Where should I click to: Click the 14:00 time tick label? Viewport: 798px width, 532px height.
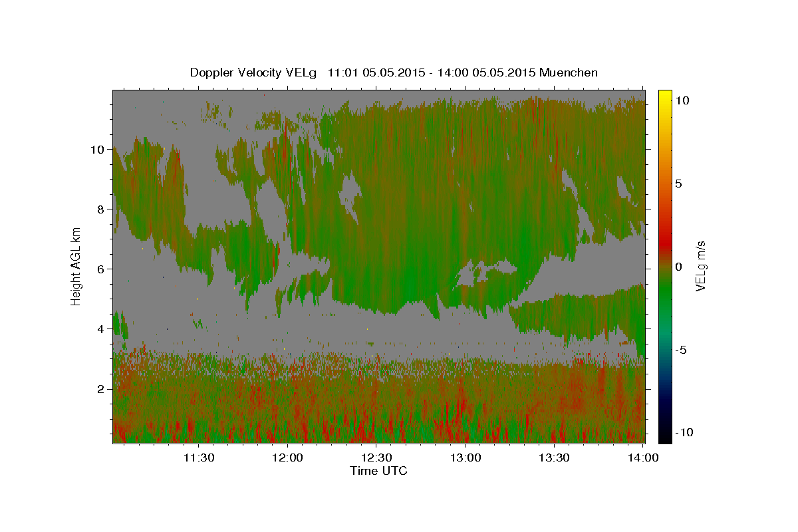tap(643, 458)
